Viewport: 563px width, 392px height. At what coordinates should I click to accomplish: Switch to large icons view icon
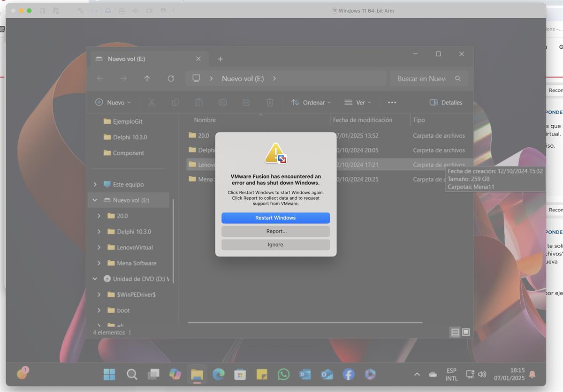pyautogui.click(x=466, y=332)
